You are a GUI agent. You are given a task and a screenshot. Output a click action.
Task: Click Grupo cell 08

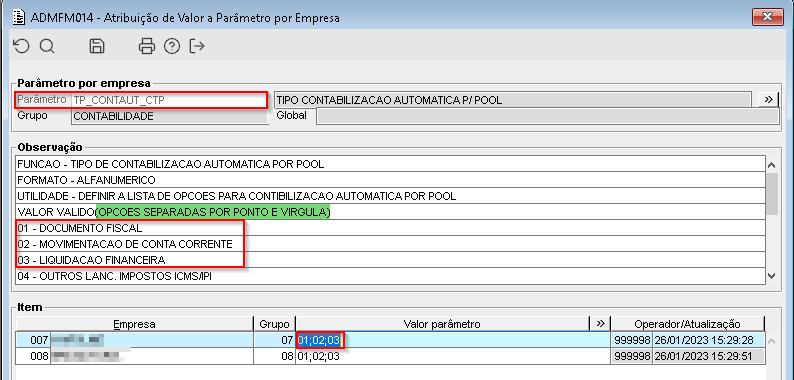click(x=274, y=356)
